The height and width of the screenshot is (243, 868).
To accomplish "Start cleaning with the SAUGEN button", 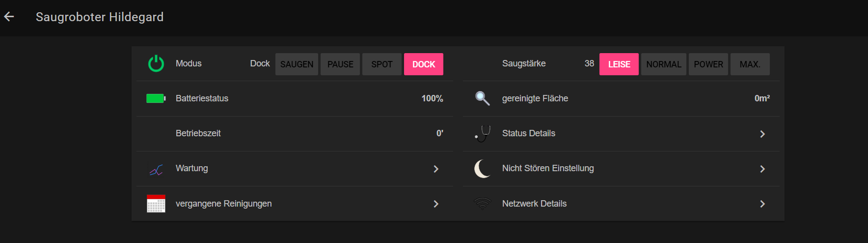I will 297,64.
